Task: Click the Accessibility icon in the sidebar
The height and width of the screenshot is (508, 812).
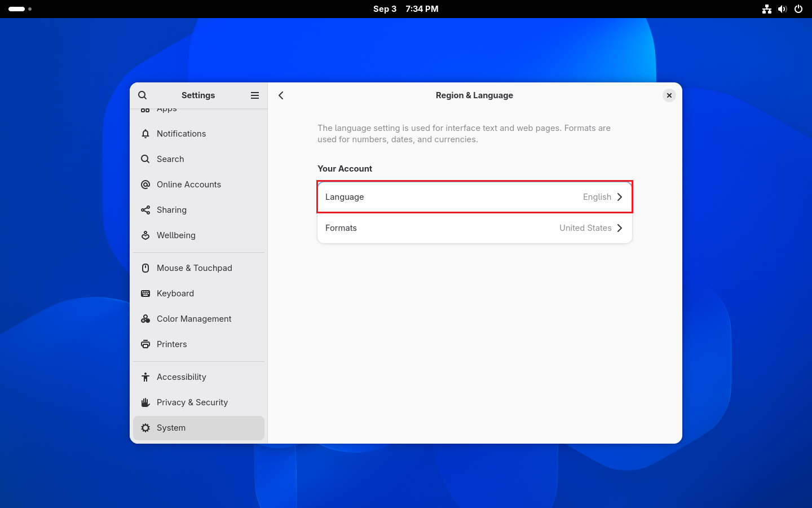Action: pos(145,377)
